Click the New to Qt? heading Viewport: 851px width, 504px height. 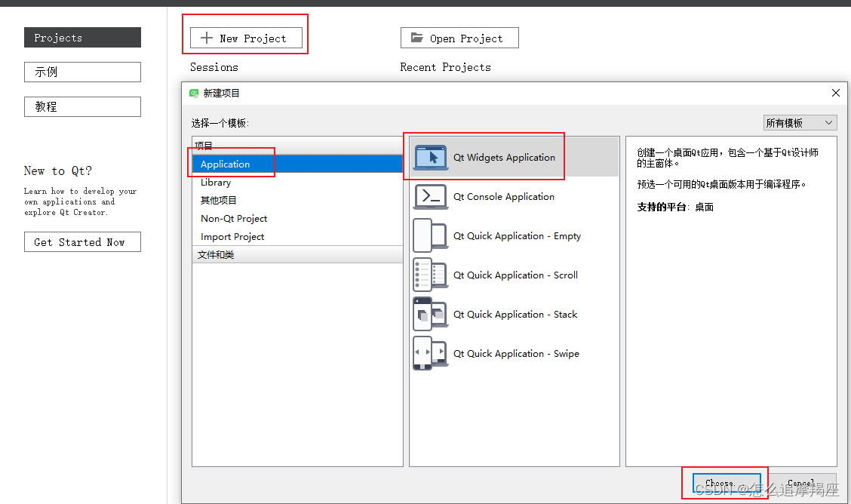(x=58, y=171)
